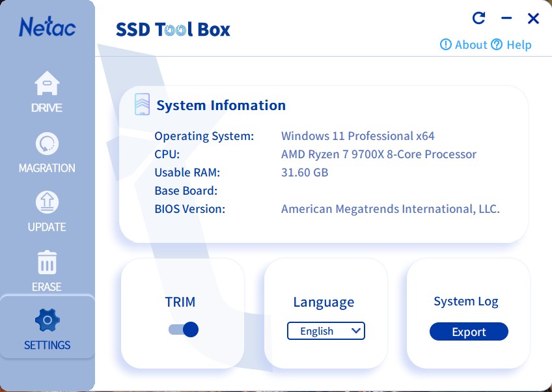Click the SSD Tool Box title
Viewport: 552px width, 392px height.
click(x=173, y=29)
